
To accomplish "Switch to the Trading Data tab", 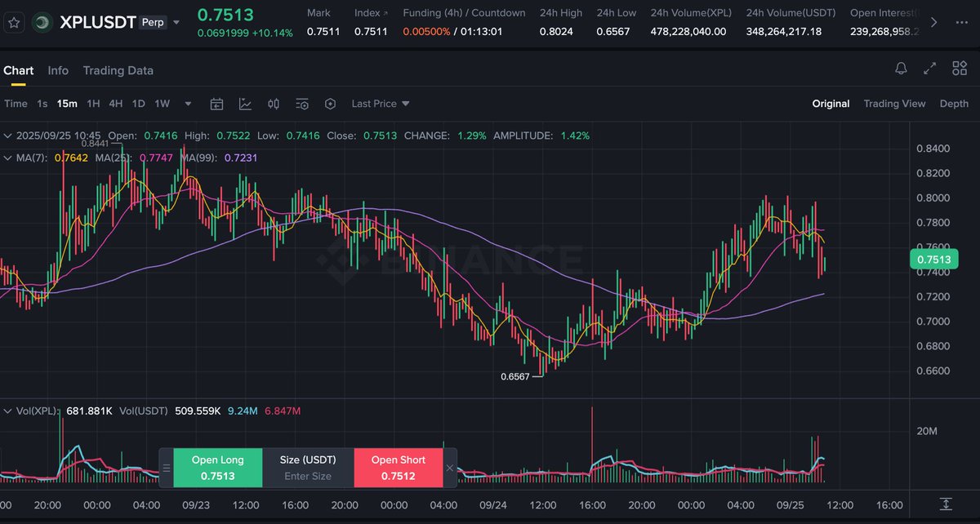I will 118,70.
